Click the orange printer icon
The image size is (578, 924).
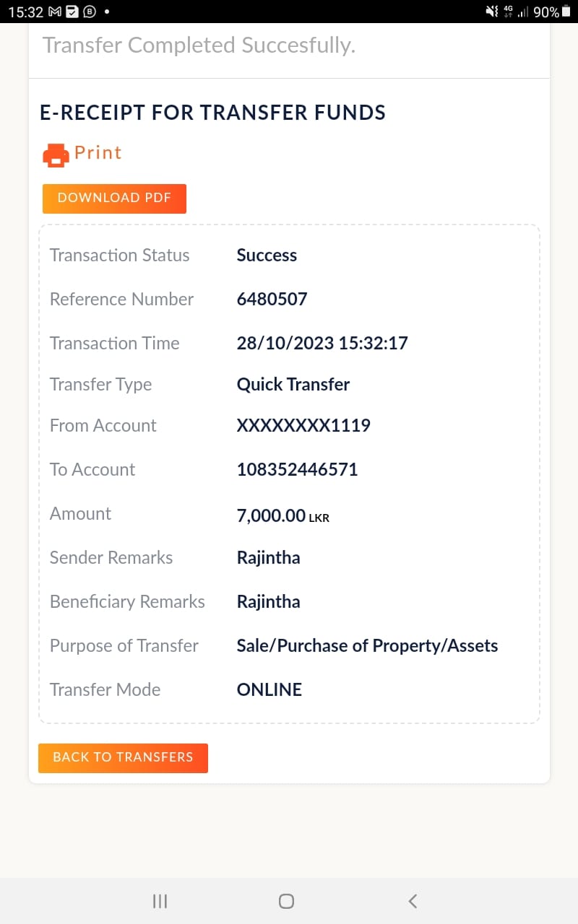pyautogui.click(x=56, y=154)
